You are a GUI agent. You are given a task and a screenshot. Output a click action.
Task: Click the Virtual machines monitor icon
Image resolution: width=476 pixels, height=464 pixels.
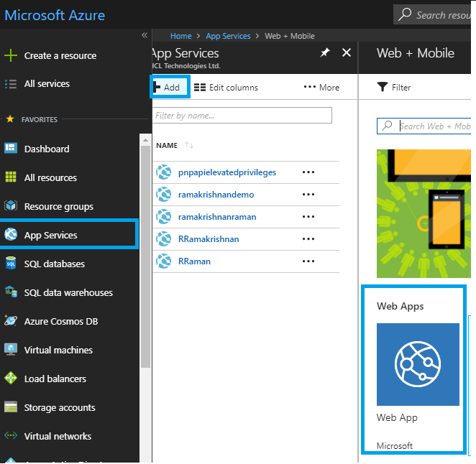pyautogui.click(x=11, y=349)
